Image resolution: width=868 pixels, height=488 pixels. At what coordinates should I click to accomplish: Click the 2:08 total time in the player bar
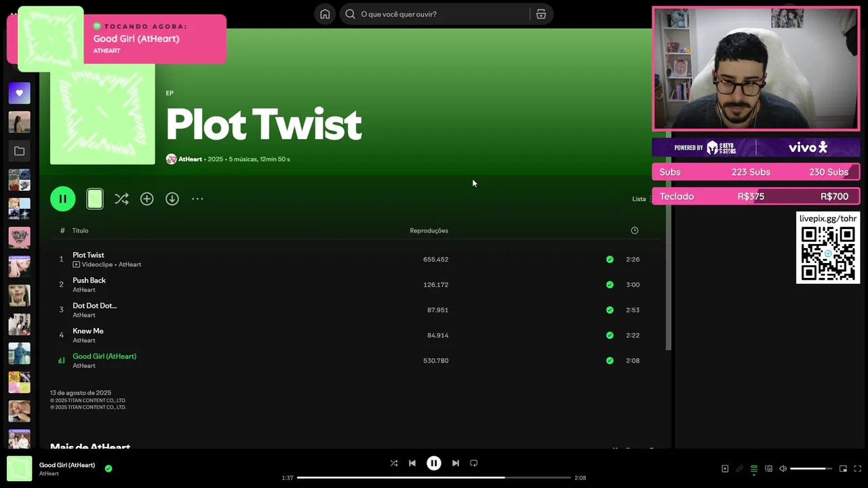pyautogui.click(x=580, y=478)
